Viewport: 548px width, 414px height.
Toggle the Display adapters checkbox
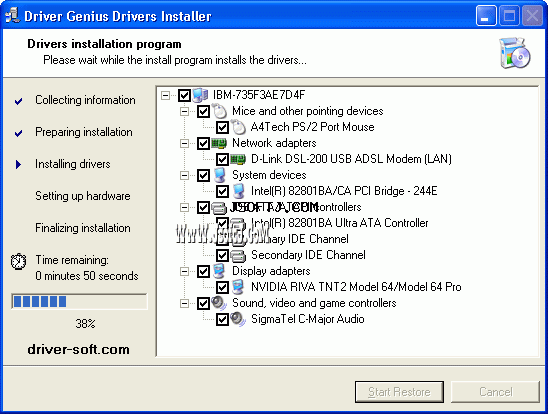coord(203,271)
